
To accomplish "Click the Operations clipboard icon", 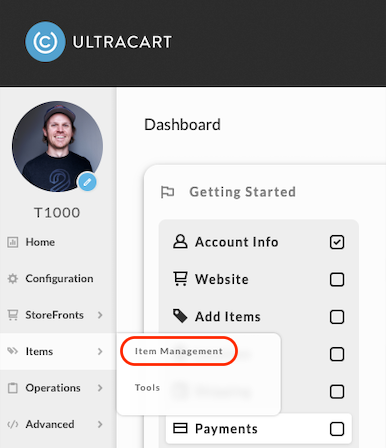I will click(x=13, y=388).
